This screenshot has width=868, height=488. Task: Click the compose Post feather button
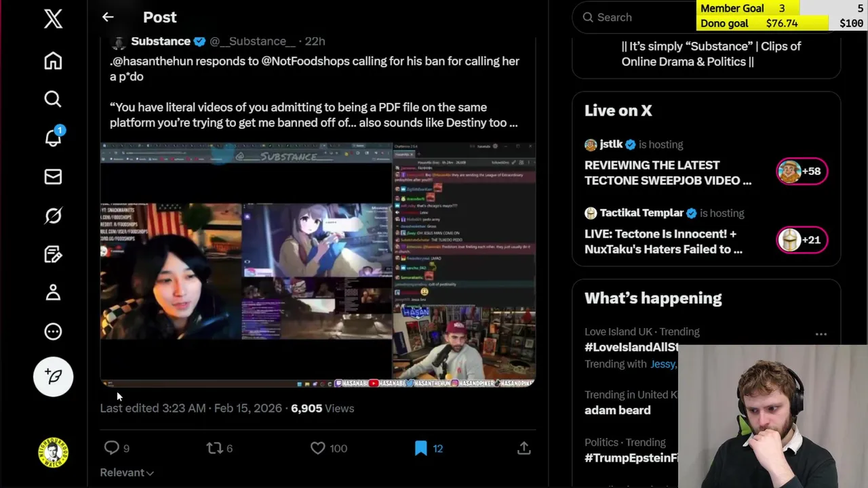coord(53,376)
